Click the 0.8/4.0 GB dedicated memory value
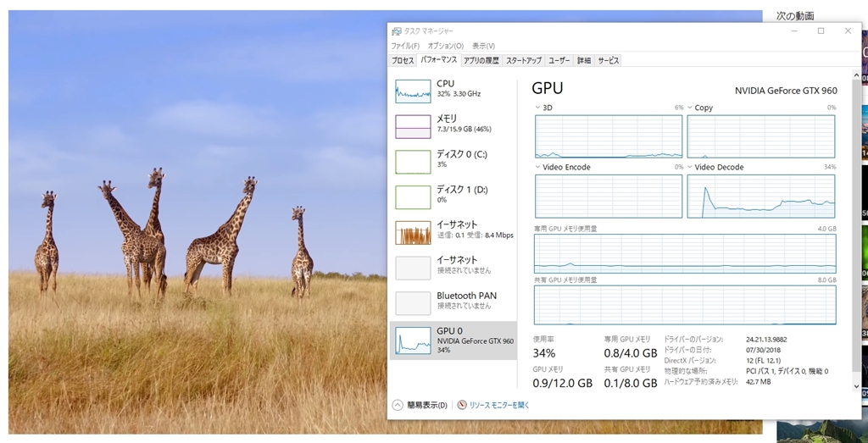 click(631, 353)
